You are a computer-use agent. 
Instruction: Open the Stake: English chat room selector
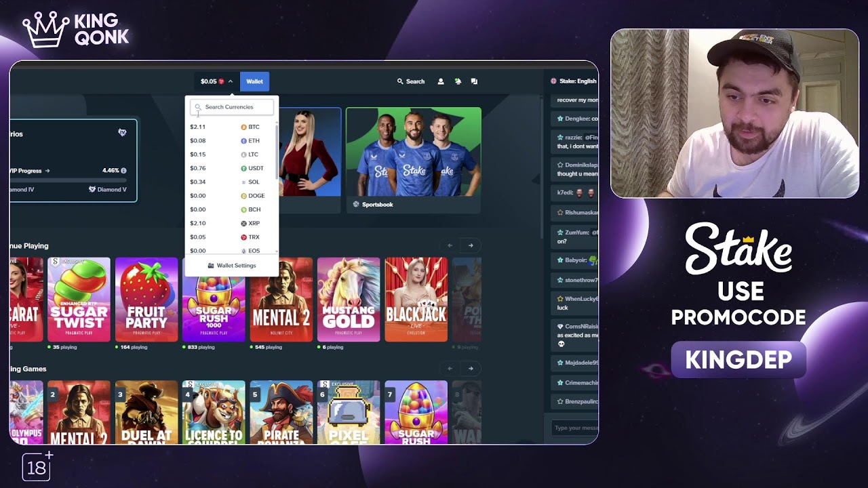coord(574,81)
